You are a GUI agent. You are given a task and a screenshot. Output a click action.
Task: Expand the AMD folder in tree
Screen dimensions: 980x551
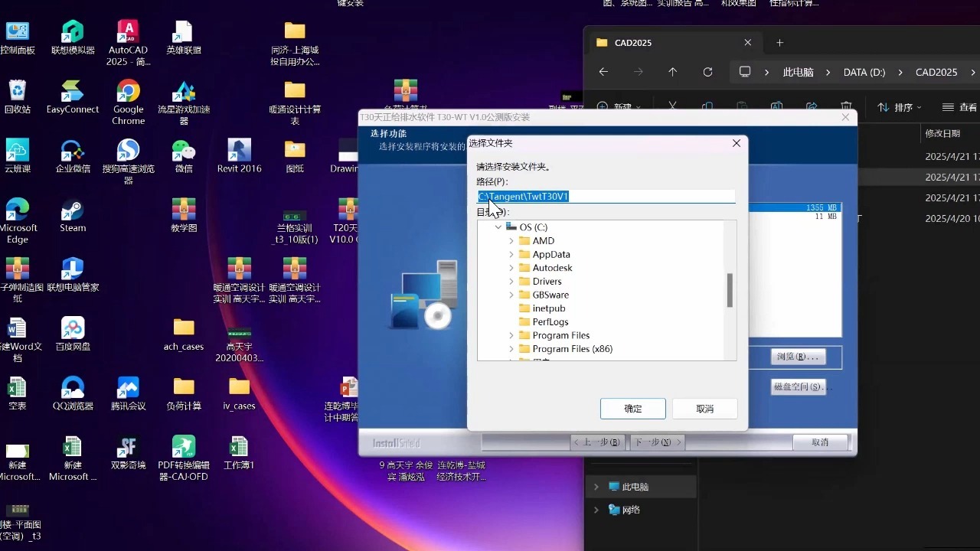(x=511, y=241)
